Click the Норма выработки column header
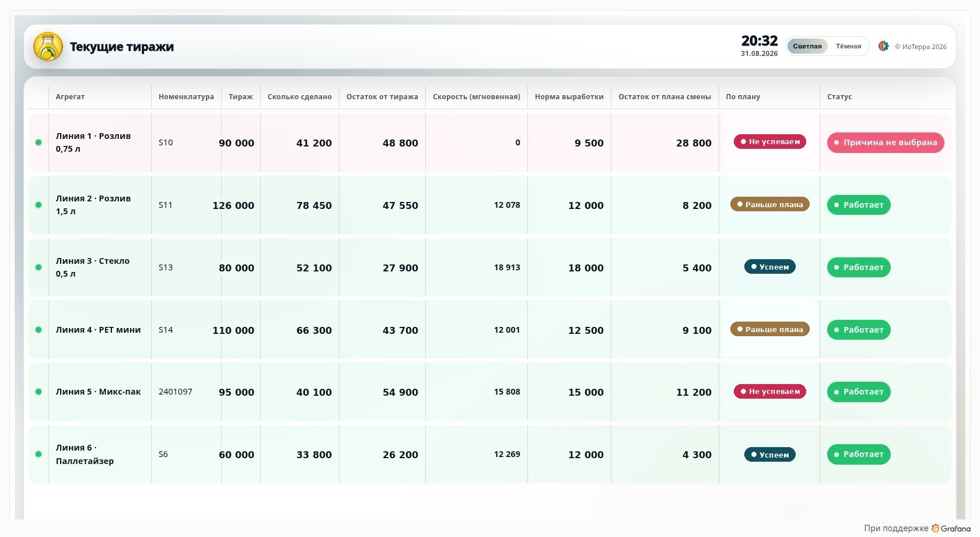This screenshot has height=537, width=980. pos(569,97)
